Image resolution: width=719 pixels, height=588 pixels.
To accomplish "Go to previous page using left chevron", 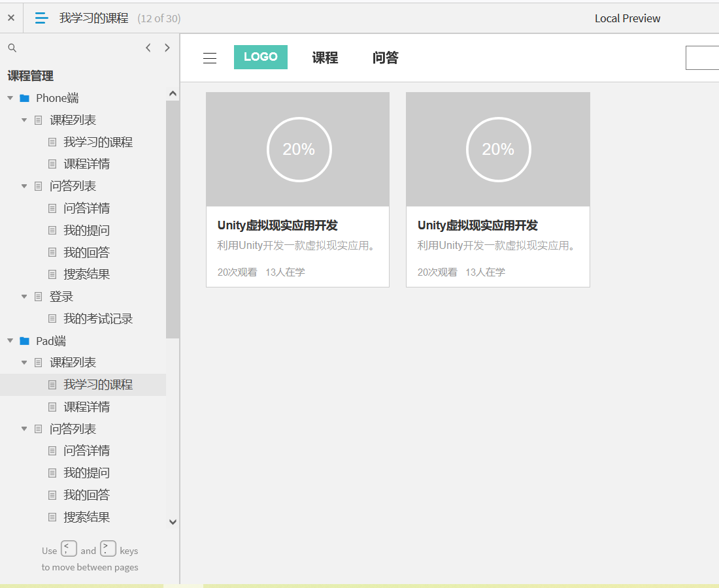I will tap(148, 48).
